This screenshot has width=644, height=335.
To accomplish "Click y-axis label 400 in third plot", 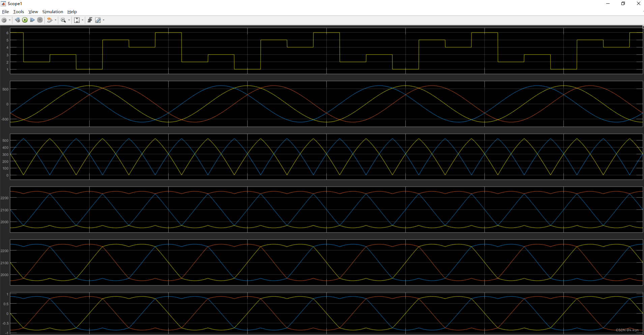I will tap(5, 148).
